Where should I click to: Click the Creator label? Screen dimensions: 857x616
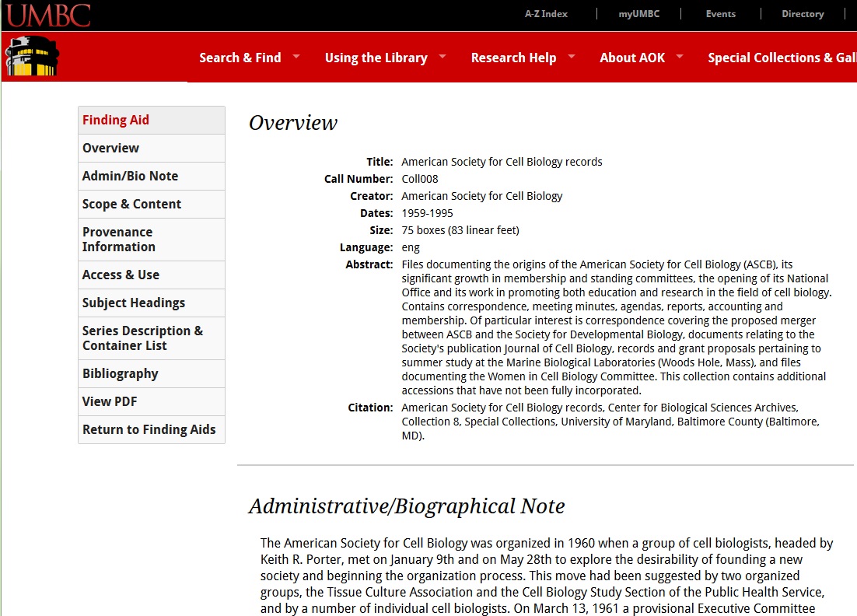(372, 196)
